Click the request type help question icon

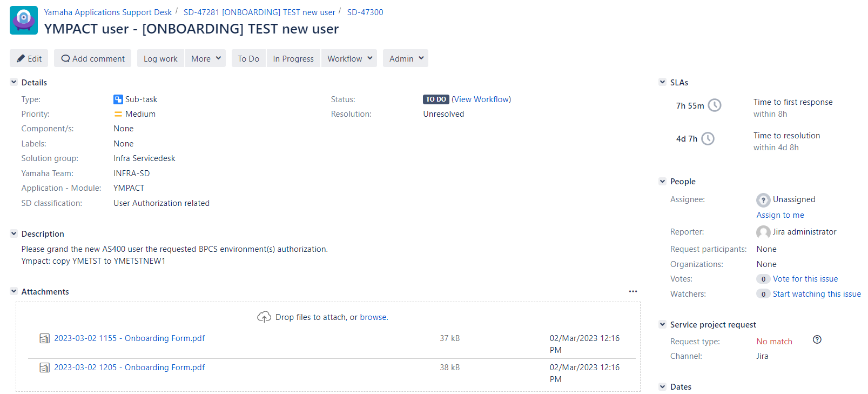pyautogui.click(x=817, y=339)
